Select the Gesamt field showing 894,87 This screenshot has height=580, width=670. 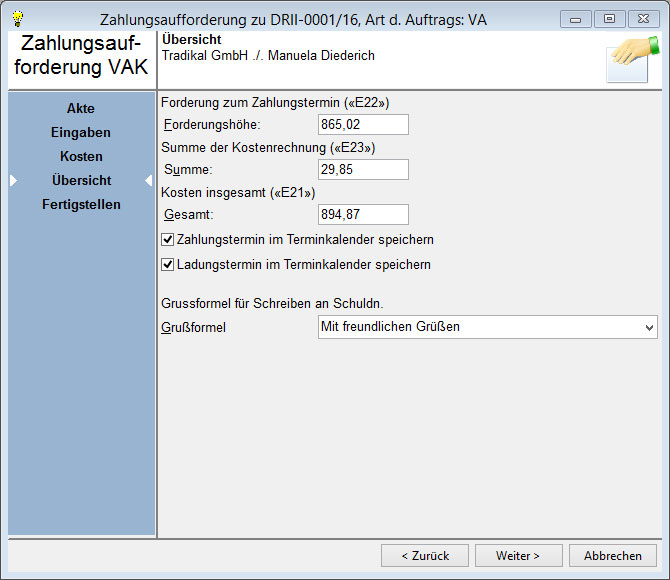(x=363, y=214)
